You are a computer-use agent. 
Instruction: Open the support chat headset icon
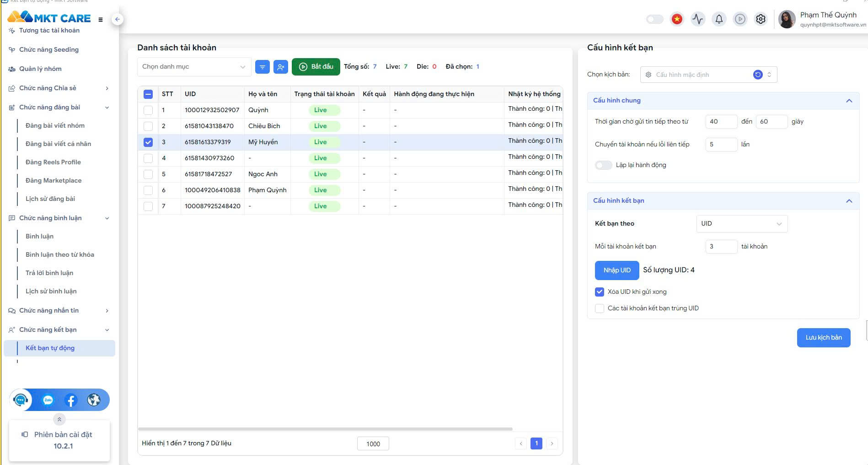21,400
